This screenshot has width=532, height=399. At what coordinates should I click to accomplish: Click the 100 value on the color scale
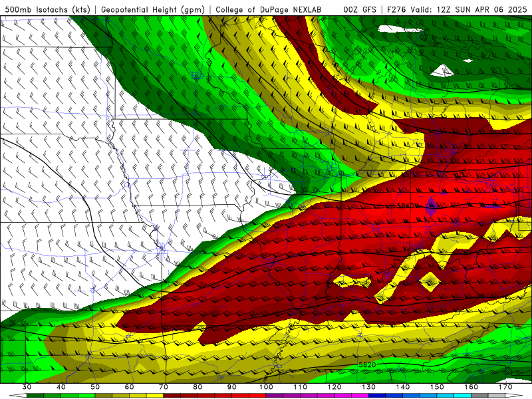(267, 387)
